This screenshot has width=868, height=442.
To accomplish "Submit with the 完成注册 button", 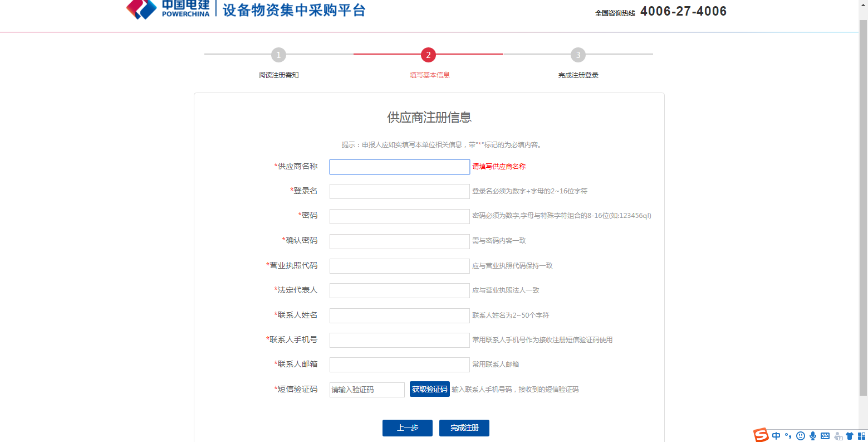I will 464,428.
